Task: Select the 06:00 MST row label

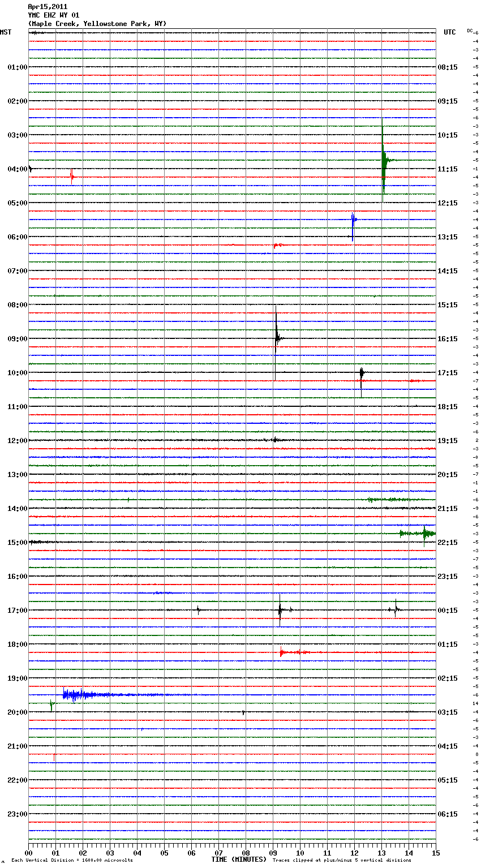Action: click(17, 237)
